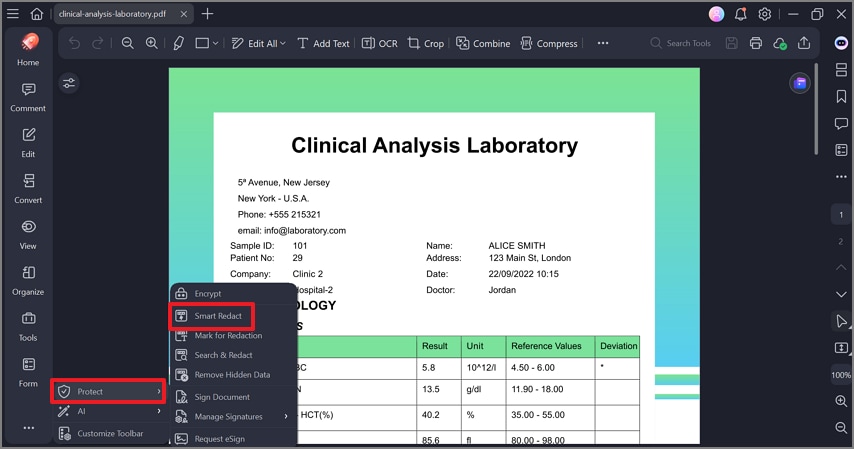The image size is (854, 449).
Task: Open the floating assistant icon near page
Action: coord(800,83)
